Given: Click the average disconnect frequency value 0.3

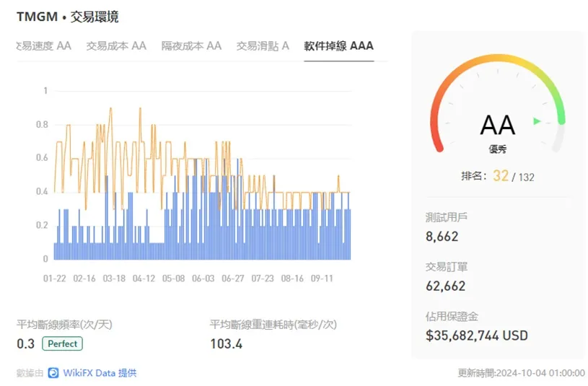Looking at the screenshot, I should (25, 343).
